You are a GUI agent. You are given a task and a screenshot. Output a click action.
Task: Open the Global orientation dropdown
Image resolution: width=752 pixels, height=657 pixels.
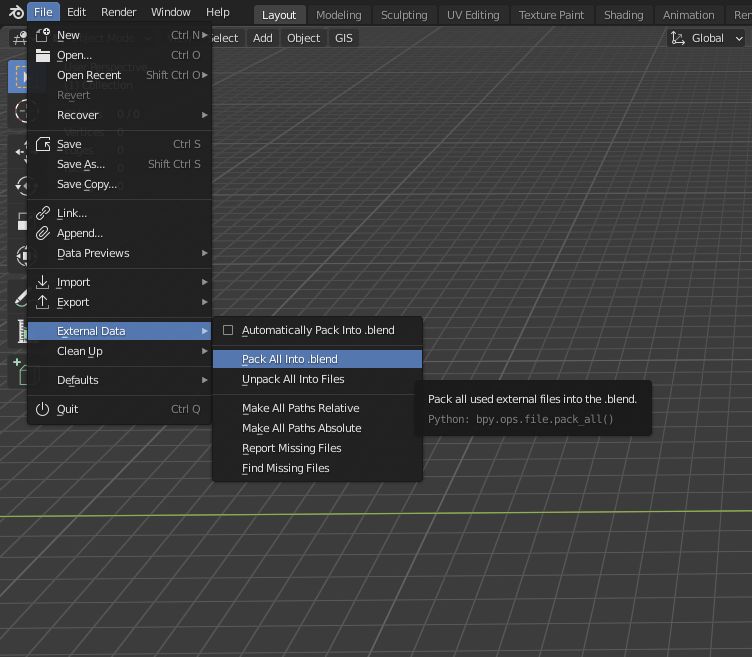[706, 38]
